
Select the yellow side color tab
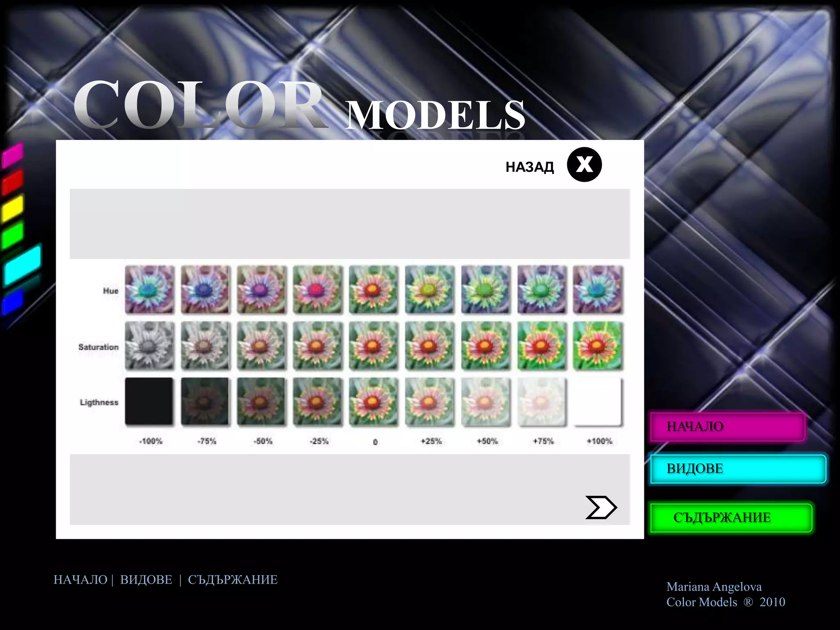[x=12, y=209]
